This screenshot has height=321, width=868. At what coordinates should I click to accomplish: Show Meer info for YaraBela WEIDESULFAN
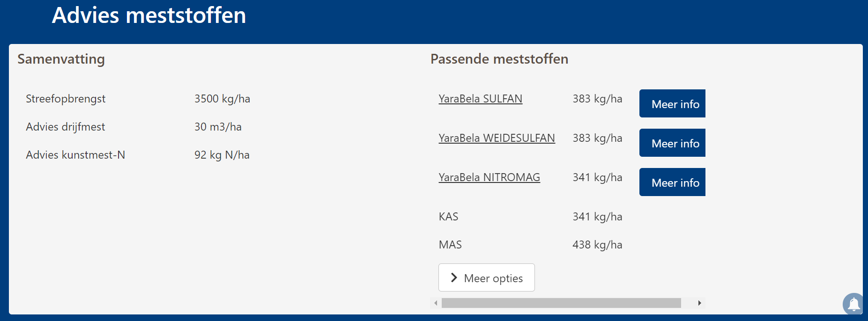tap(672, 143)
